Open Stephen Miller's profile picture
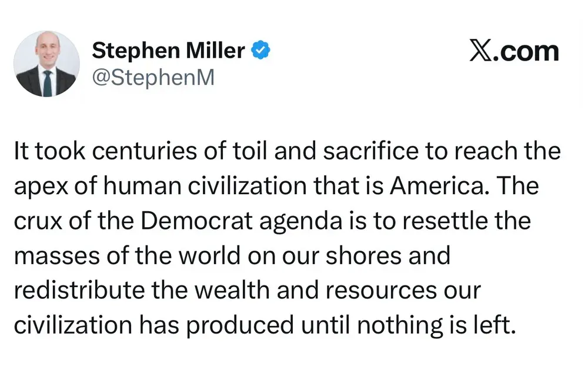Viewport: 588px width, 376px height. (46, 64)
